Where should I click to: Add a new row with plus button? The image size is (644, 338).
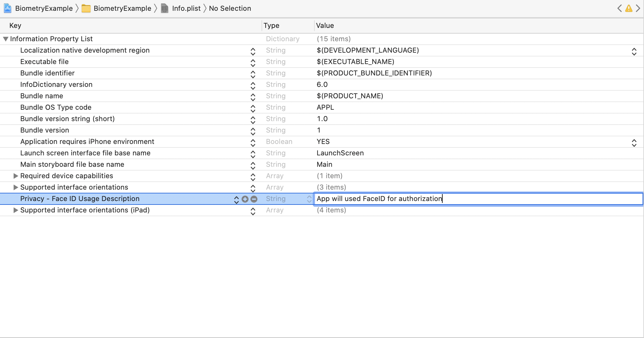pyautogui.click(x=245, y=199)
